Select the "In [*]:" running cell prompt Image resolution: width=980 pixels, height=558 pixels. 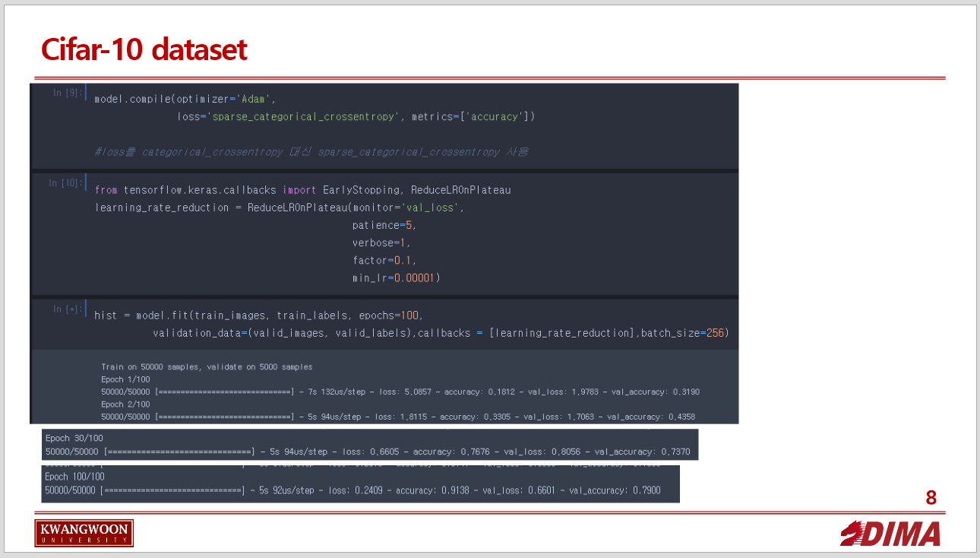(67, 309)
